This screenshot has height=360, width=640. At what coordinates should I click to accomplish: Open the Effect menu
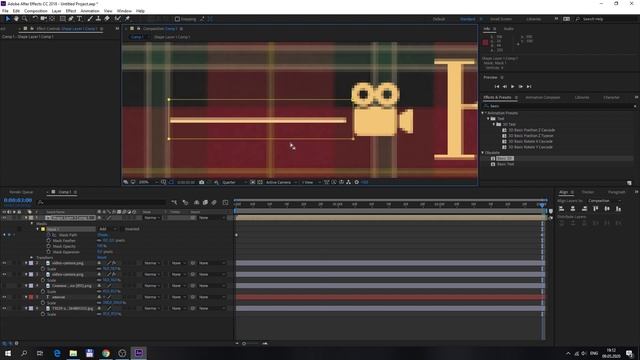[x=71, y=11]
